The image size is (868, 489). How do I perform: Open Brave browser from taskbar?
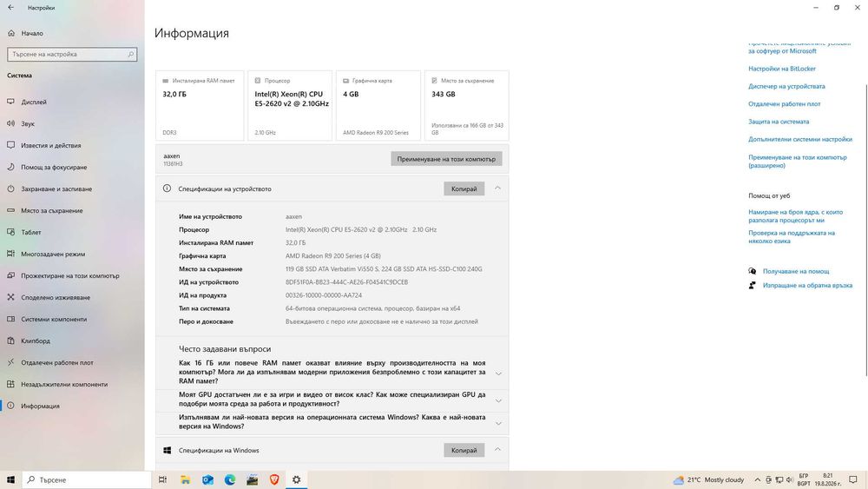(274, 479)
